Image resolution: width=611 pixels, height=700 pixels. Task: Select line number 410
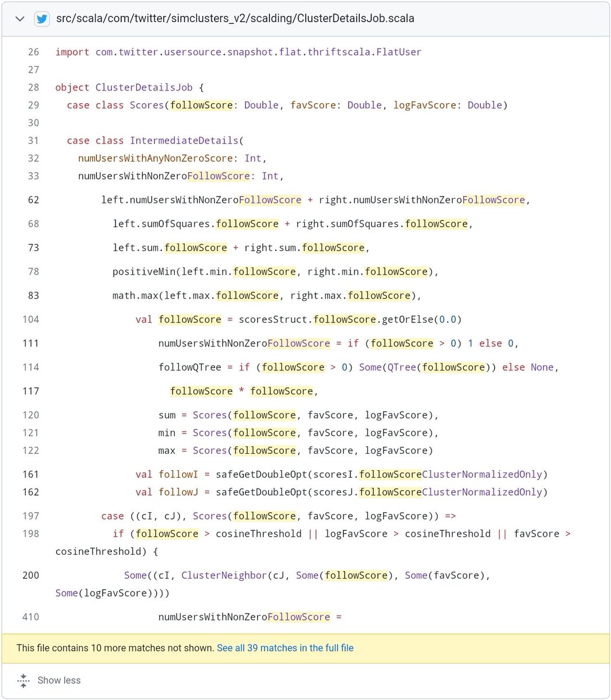click(31, 617)
